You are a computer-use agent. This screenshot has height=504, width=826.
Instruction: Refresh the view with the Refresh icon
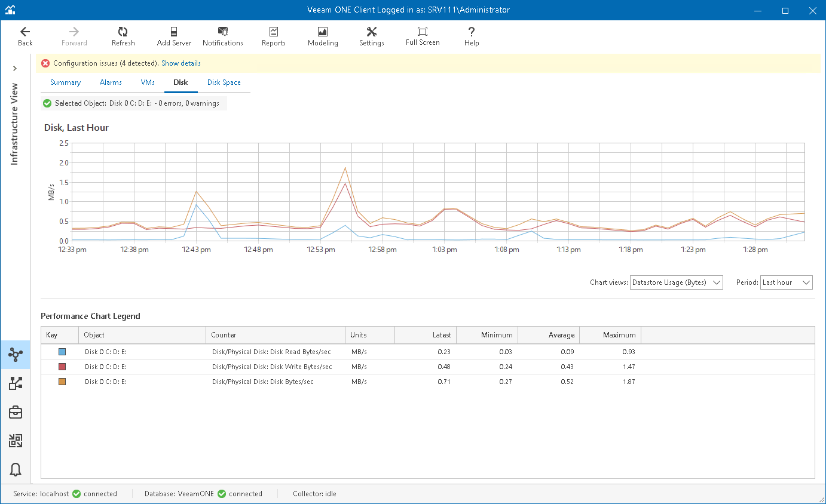tap(123, 36)
